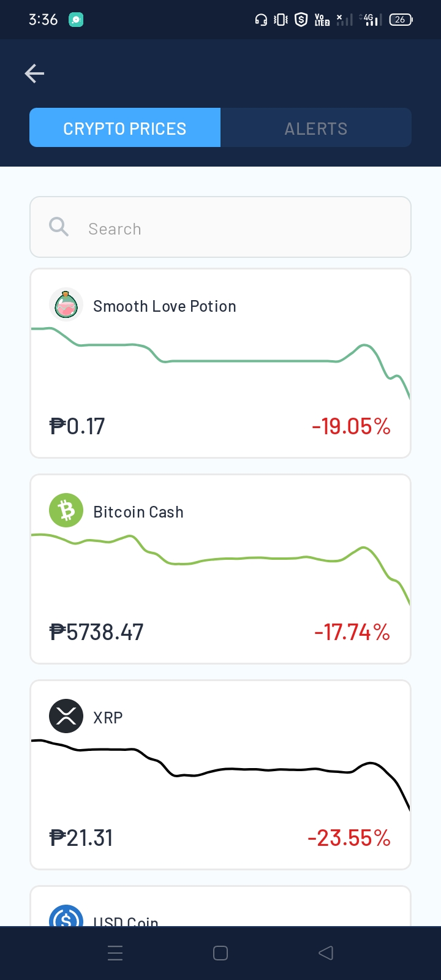This screenshot has width=441, height=980.
Task: Click the -23.55% XRP change value
Action: (349, 838)
